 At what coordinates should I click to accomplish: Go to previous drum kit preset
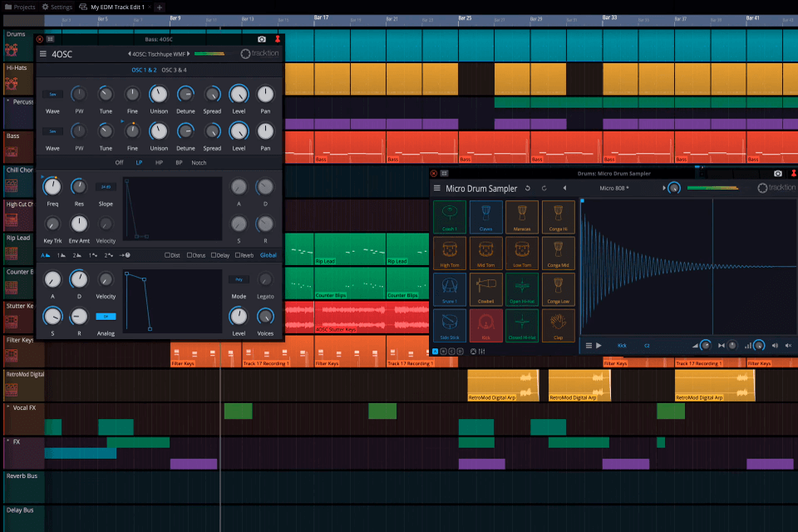[565, 188]
